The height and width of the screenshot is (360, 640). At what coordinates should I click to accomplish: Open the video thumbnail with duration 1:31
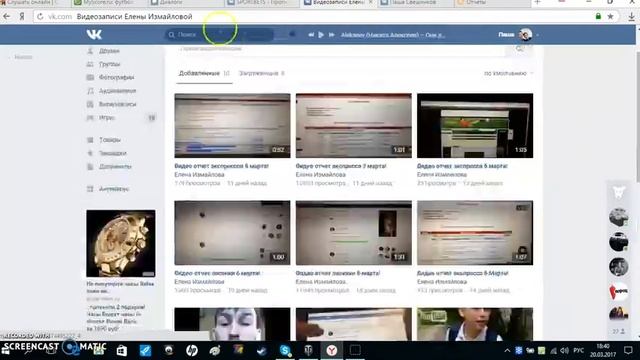click(x=353, y=233)
